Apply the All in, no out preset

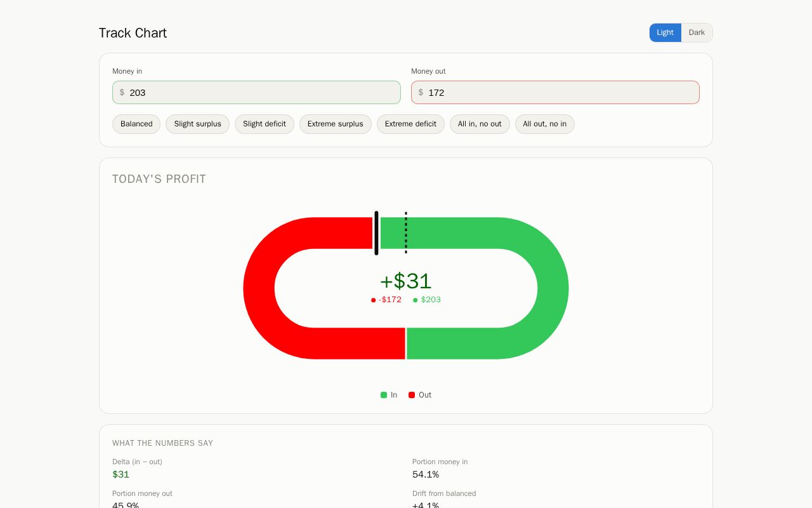(480, 124)
